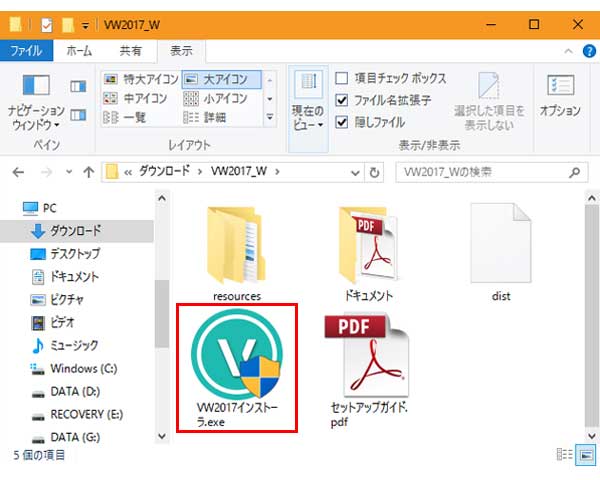Click 選択した項目を表示しない hide selected items
Viewport: 600px width, 480px height.
point(489,102)
